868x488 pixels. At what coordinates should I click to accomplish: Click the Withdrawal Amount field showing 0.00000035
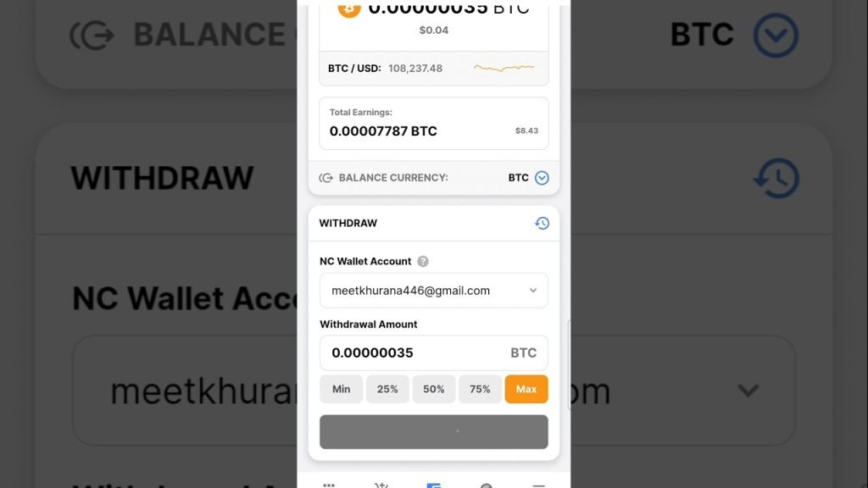[434, 353]
